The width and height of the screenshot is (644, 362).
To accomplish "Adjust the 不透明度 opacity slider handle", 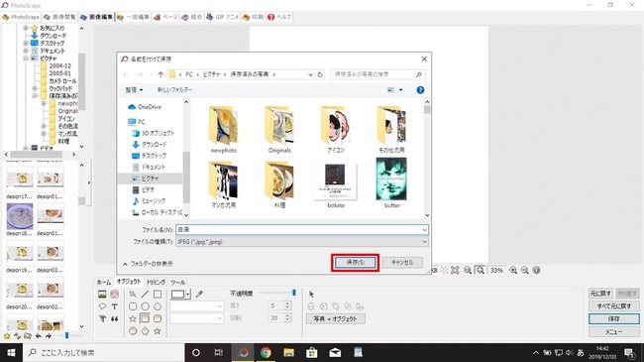I will (x=294, y=293).
